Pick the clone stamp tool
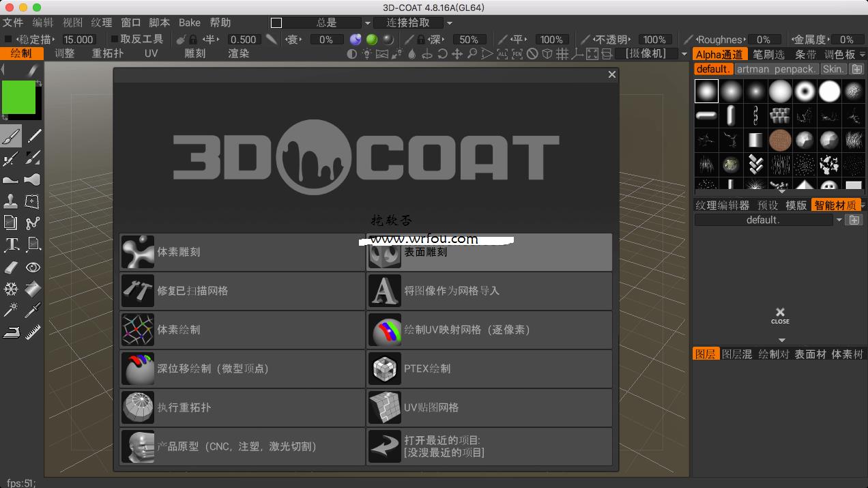 coord(11,201)
